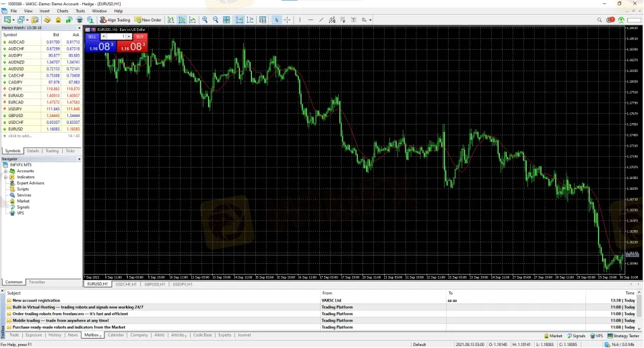Image resolution: width=644 pixels, height=348 pixels.
Task: Open the new chart dropdown arrow
Action: [14, 20]
